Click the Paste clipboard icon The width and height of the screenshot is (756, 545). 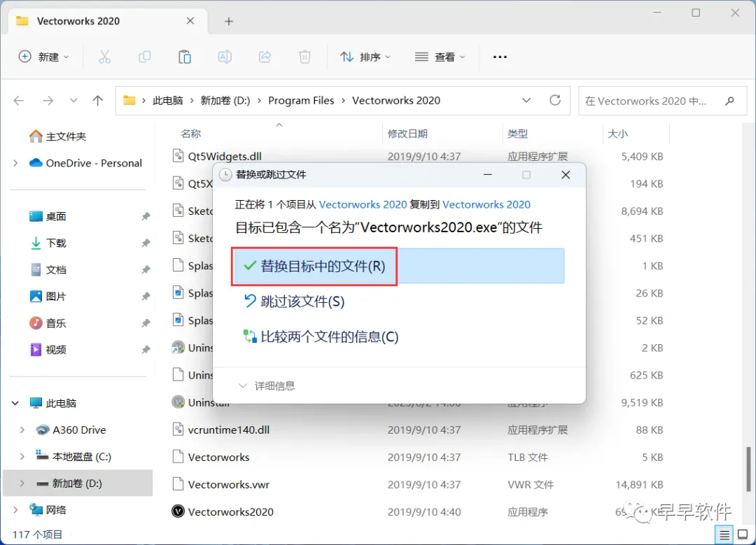point(185,57)
